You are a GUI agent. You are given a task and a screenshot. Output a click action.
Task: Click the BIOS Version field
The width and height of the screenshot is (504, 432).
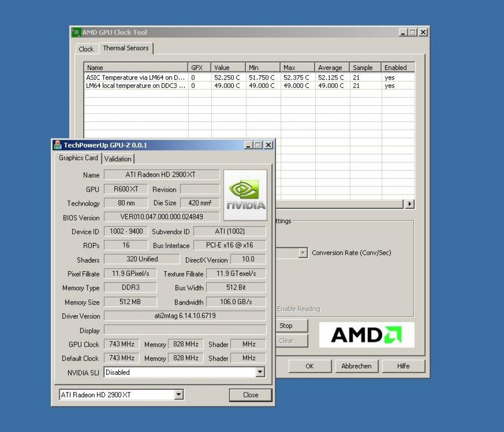point(162,217)
